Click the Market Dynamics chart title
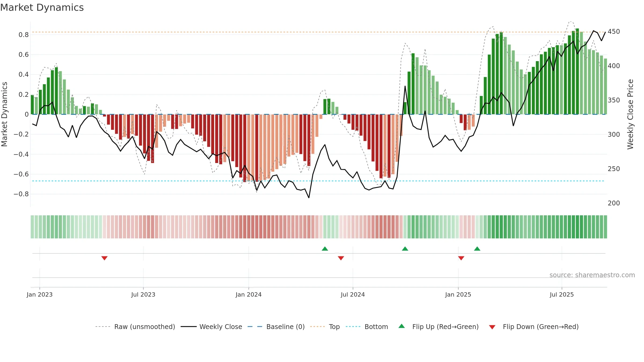 click(42, 8)
